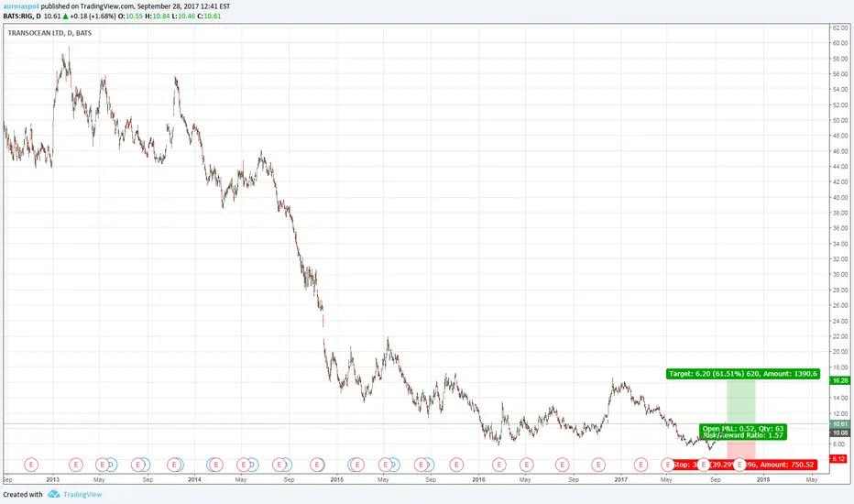854x504 pixels.
Task: Open the auroraspot author profile link
Action: (21, 6)
